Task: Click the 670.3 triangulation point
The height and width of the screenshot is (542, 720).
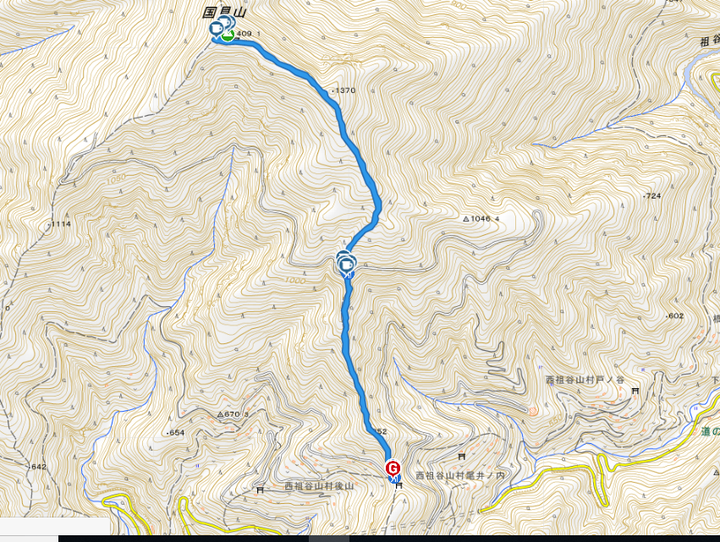Action: (x=233, y=414)
